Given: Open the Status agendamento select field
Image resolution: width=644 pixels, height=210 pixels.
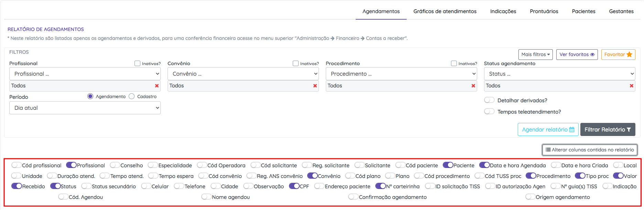Looking at the screenshot, I should tap(559, 74).
